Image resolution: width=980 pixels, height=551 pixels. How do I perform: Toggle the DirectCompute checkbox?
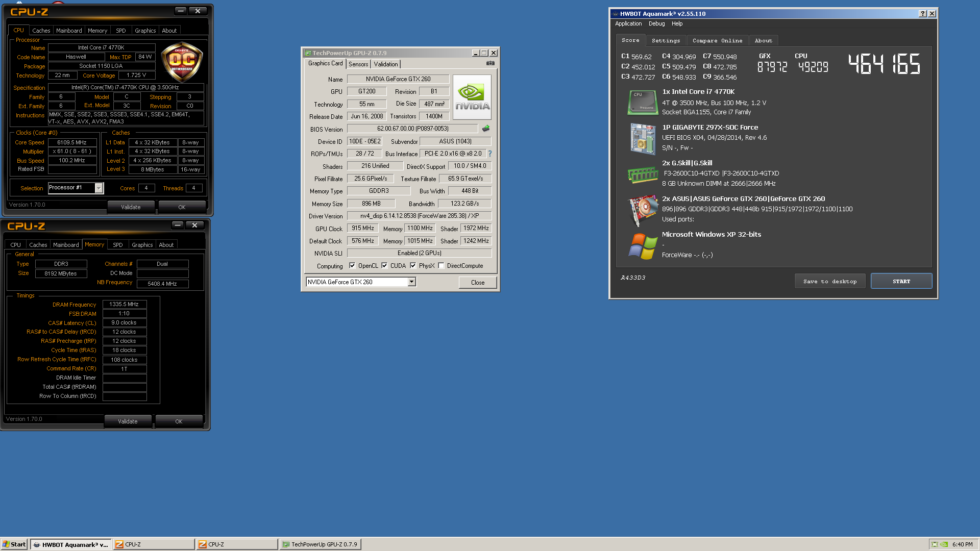[x=441, y=265]
